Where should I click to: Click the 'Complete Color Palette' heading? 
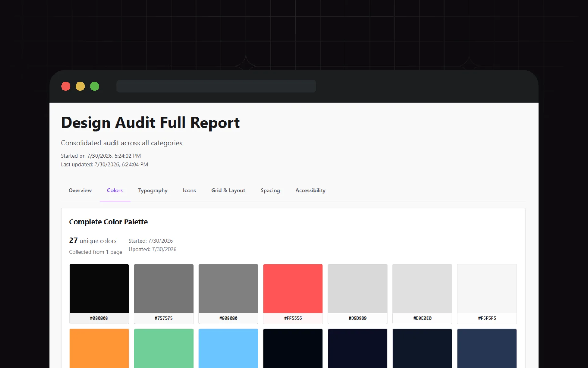(x=108, y=222)
